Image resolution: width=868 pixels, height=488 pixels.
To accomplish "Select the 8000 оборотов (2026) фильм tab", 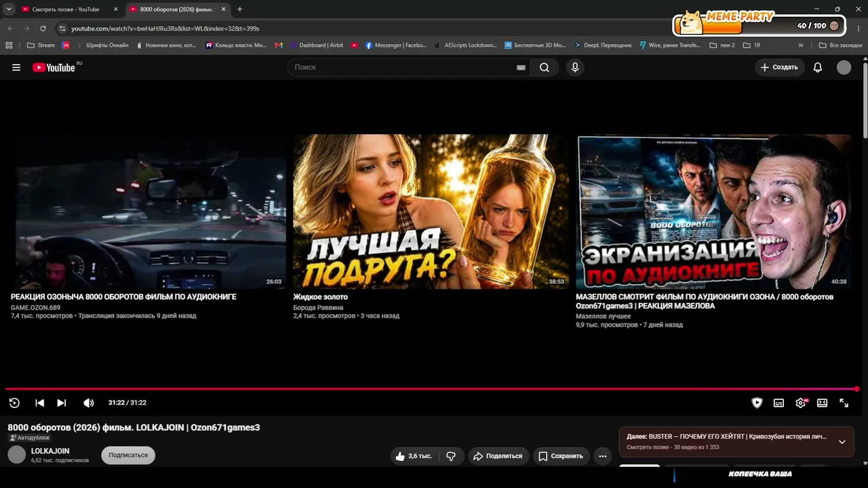I will click(176, 9).
